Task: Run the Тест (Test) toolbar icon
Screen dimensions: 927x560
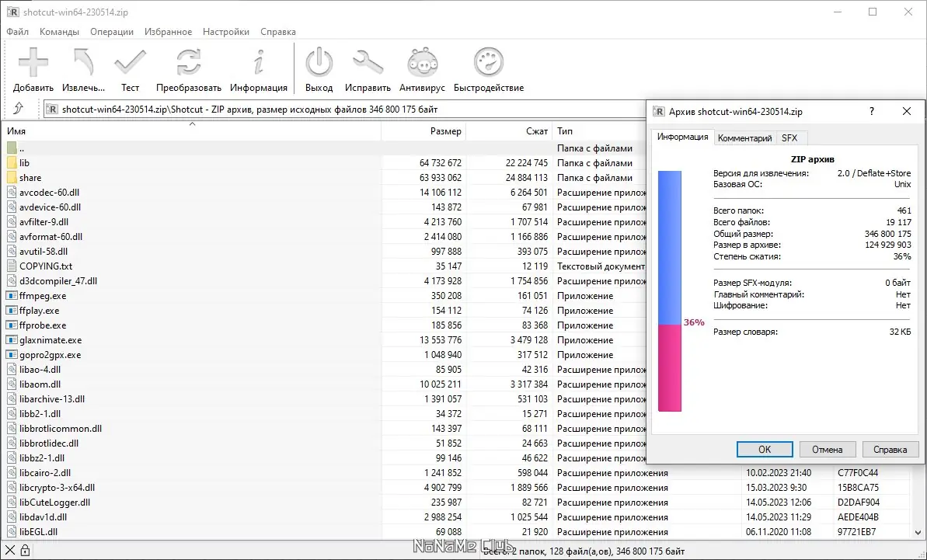Action: (x=130, y=62)
